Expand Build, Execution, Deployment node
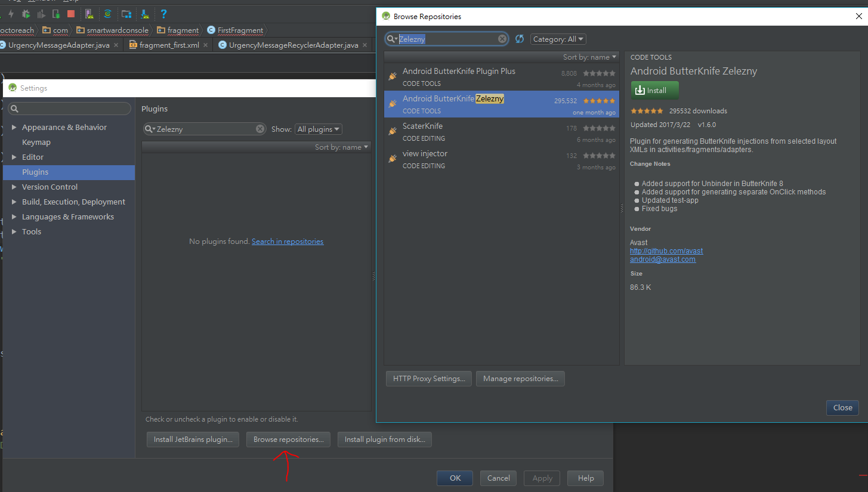 pos(14,202)
